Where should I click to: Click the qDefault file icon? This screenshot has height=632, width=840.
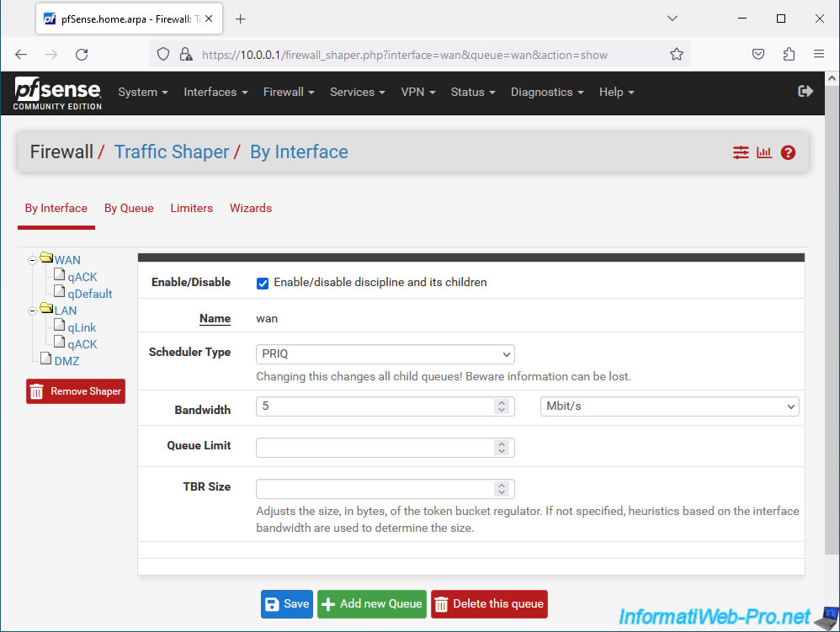(60, 291)
